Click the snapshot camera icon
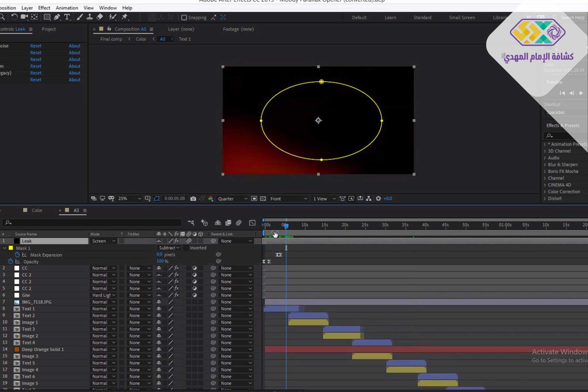 coord(193,199)
